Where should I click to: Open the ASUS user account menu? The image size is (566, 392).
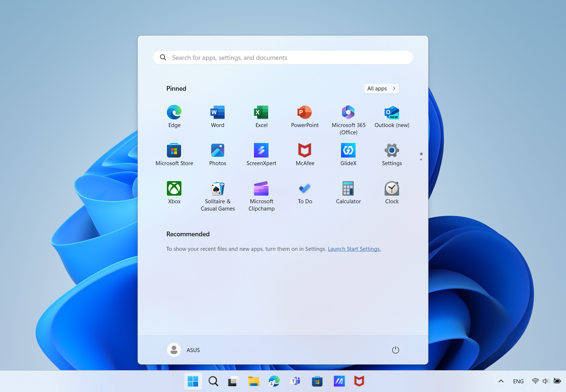click(x=184, y=350)
